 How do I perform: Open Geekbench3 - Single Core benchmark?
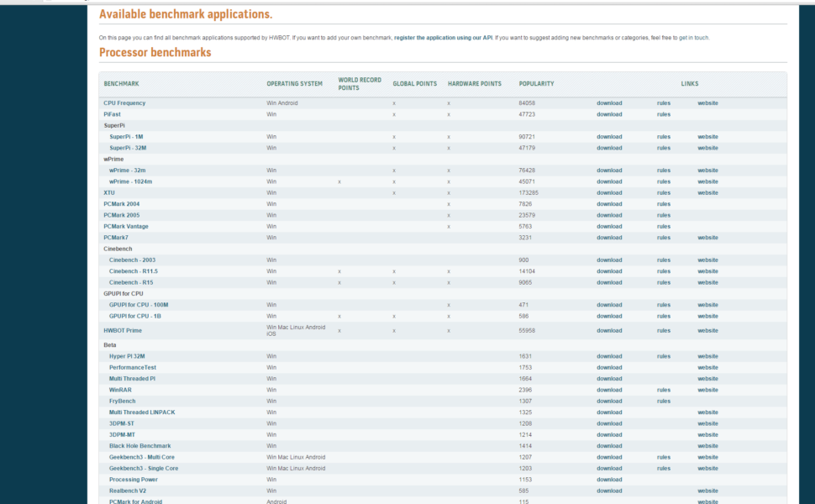144,469
